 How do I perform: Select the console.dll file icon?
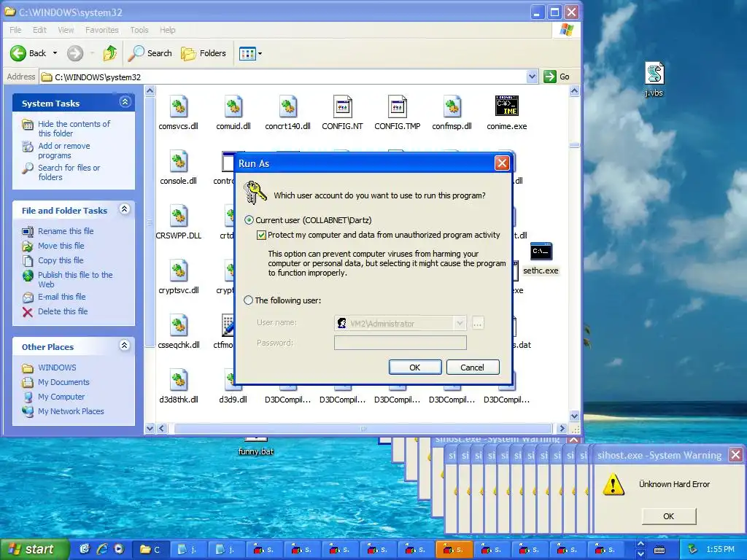click(179, 161)
